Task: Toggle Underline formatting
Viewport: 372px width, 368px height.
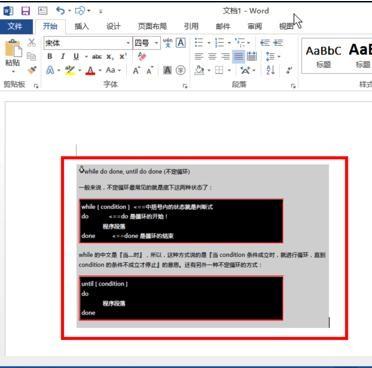Action: click(76, 57)
